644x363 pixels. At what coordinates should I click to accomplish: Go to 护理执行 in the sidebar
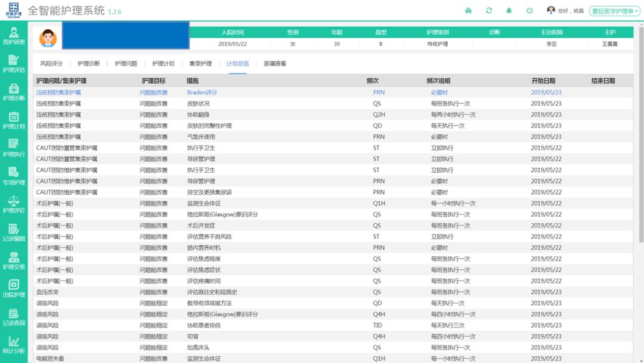point(14,147)
